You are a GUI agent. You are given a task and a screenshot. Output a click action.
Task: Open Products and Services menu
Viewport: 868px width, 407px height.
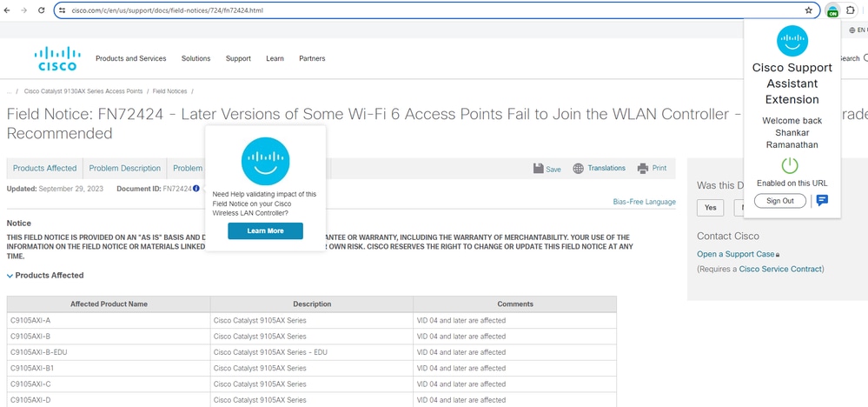coord(130,58)
